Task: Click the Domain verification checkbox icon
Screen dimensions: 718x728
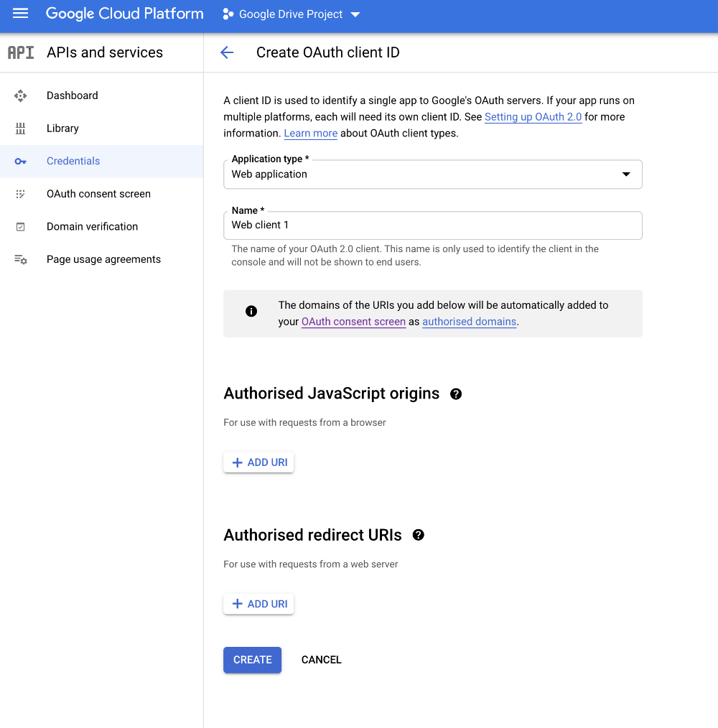Action: (x=20, y=227)
